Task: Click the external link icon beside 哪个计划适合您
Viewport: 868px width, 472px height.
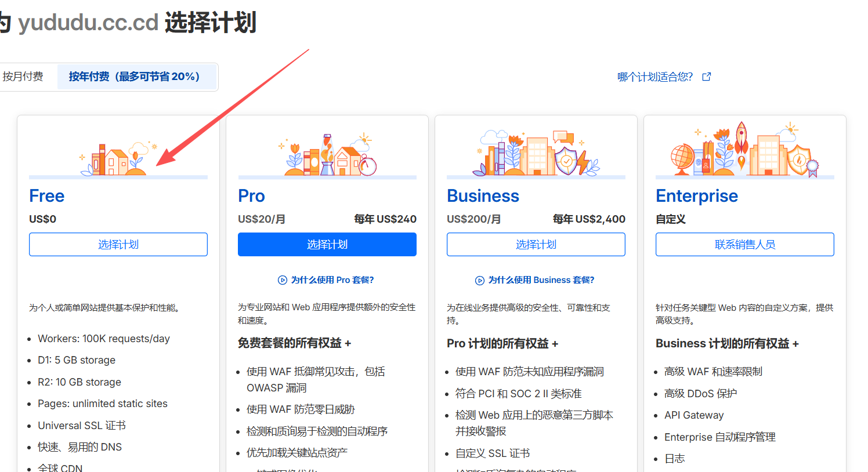Action: pyautogui.click(x=706, y=77)
